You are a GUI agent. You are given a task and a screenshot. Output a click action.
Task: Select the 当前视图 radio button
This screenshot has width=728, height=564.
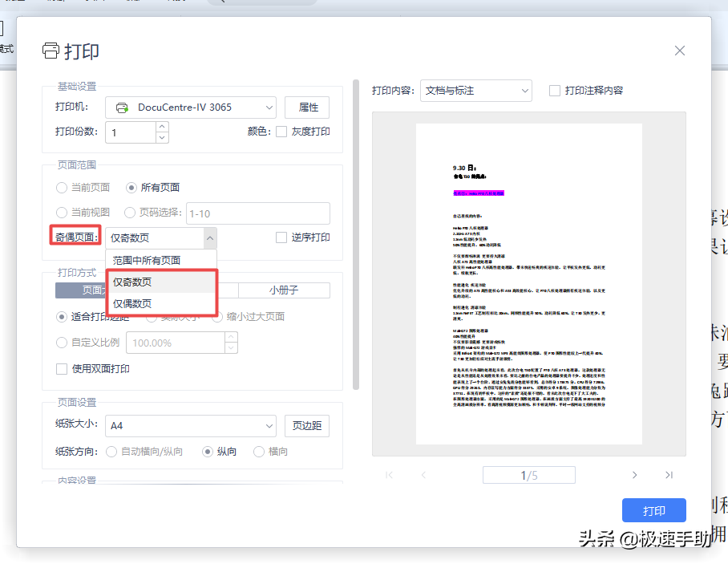(x=61, y=213)
